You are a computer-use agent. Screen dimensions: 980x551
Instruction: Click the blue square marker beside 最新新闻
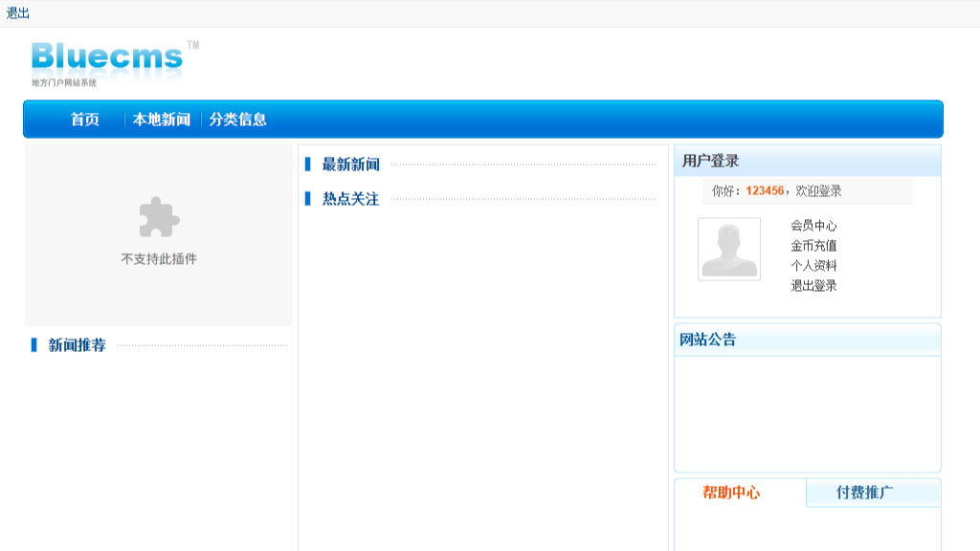click(307, 164)
